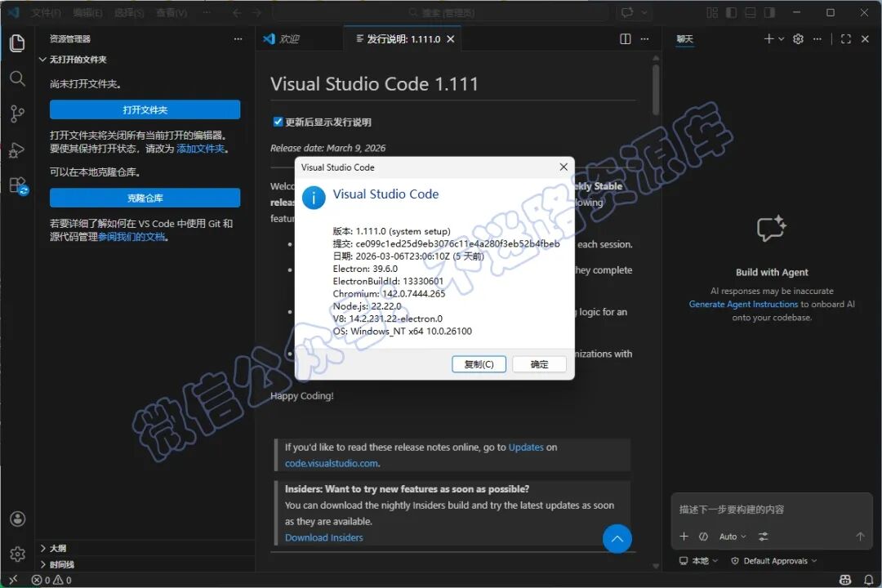Open the overflow menu ellipsis in menu bar
Image resolution: width=882 pixels, height=588 pixels.
[x=207, y=12]
